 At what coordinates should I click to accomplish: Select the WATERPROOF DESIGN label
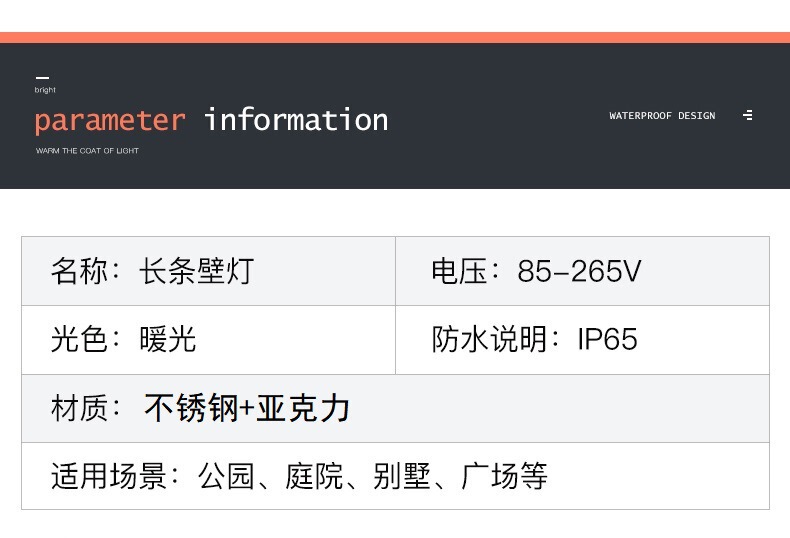pyautogui.click(x=662, y=116)
